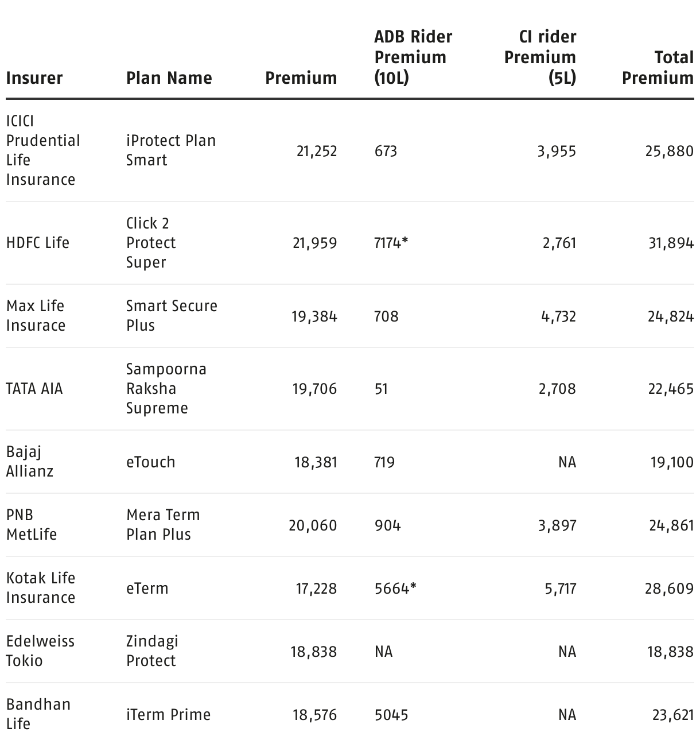This screenshot has height=751, width=700.
Task: Select the CI rider Premium column header
Action: [x=540, y=57]
